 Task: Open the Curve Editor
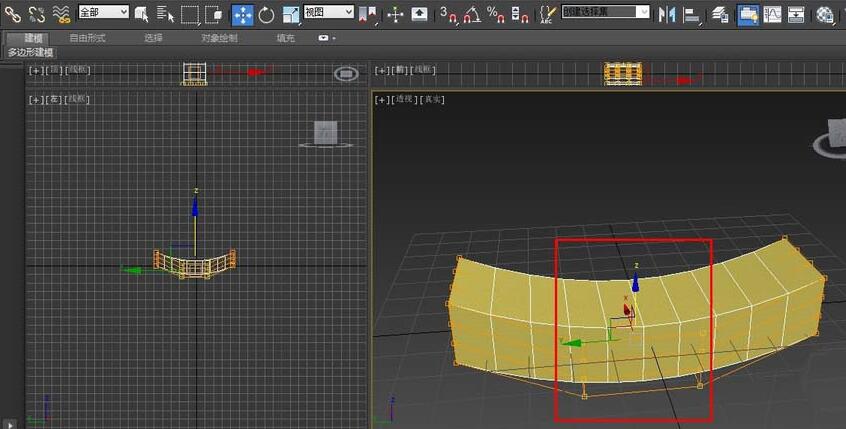[x=772, y=15]
